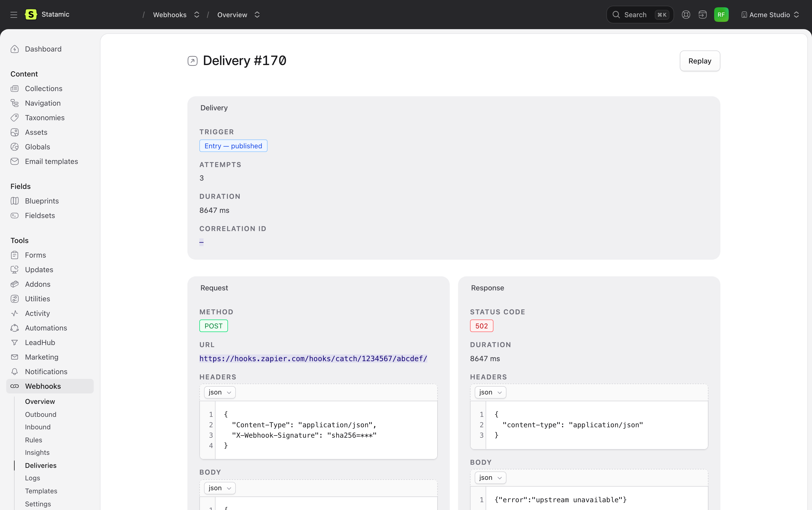The width and height of the screenshot is (812, 510).
Task: Expand the Overview breadcrumb switcher
Action: pyautogui.click(x=257, y=15)
